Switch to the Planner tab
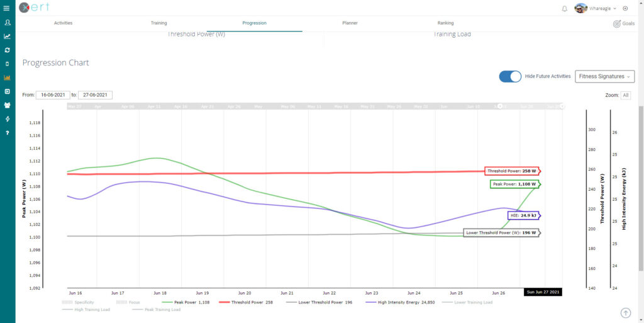The width and height of the screenshot is (644, 323). (x=350, y=23)
